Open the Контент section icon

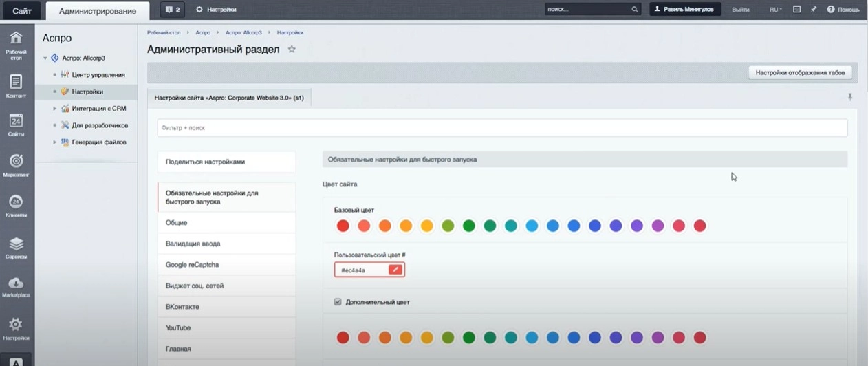pos(16,86)
